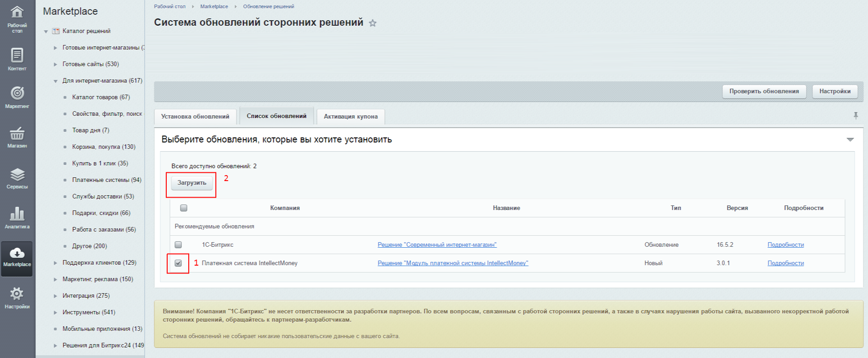Viewport: 868px width, 358px height.
Task: Open the Платежные системы (94) tree item
Action: click(x=107, y=180)
